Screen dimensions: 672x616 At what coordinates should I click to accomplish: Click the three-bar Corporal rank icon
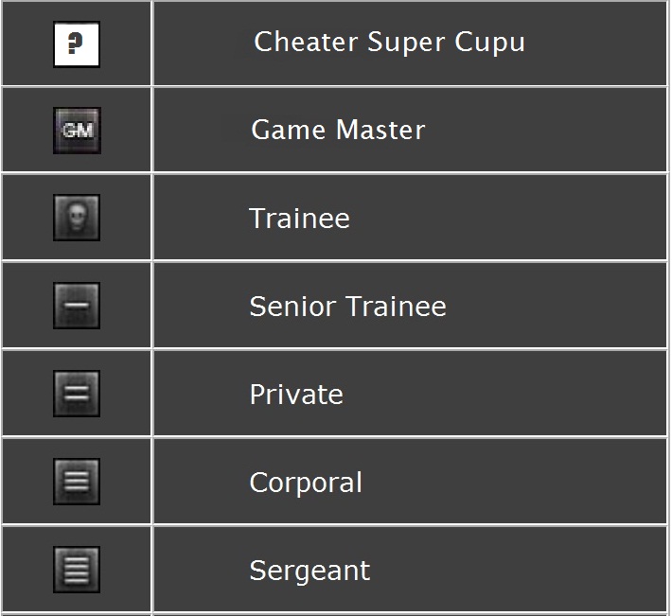(77, 483)
